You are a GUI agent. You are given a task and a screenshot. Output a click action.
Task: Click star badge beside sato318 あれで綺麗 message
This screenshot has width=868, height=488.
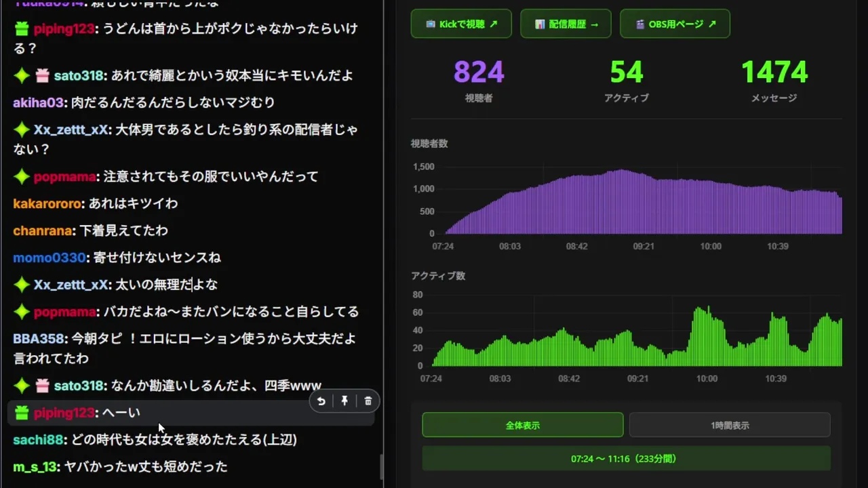pos(22,76)
